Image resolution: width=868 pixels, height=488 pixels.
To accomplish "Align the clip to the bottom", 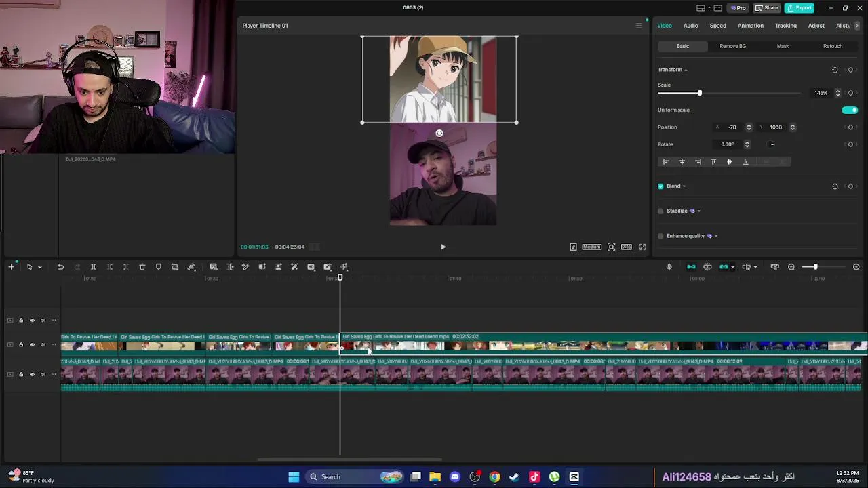I will click(x=745, y=162).
